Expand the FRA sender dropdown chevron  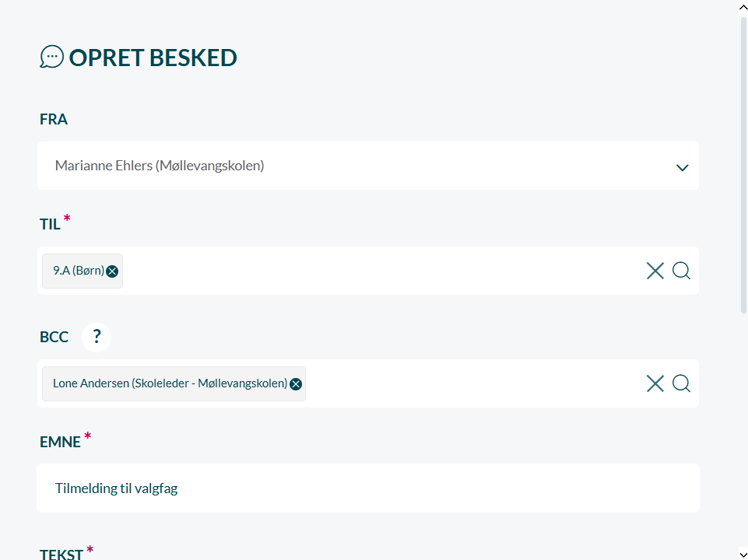click(x=682, y=167)
